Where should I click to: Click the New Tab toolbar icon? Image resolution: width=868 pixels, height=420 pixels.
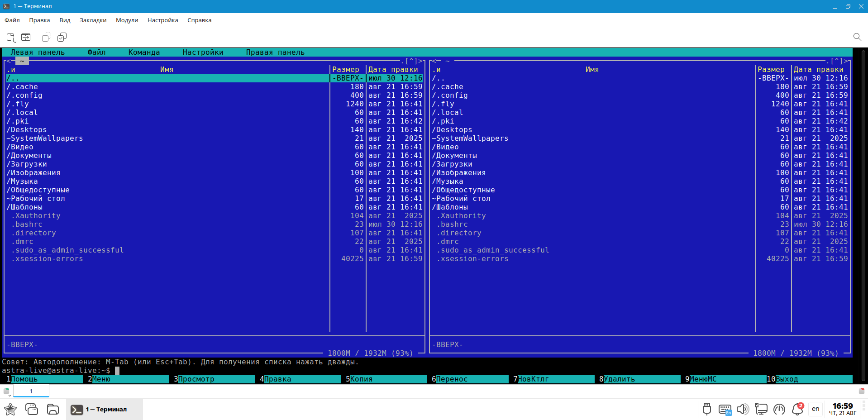[11, 37]
